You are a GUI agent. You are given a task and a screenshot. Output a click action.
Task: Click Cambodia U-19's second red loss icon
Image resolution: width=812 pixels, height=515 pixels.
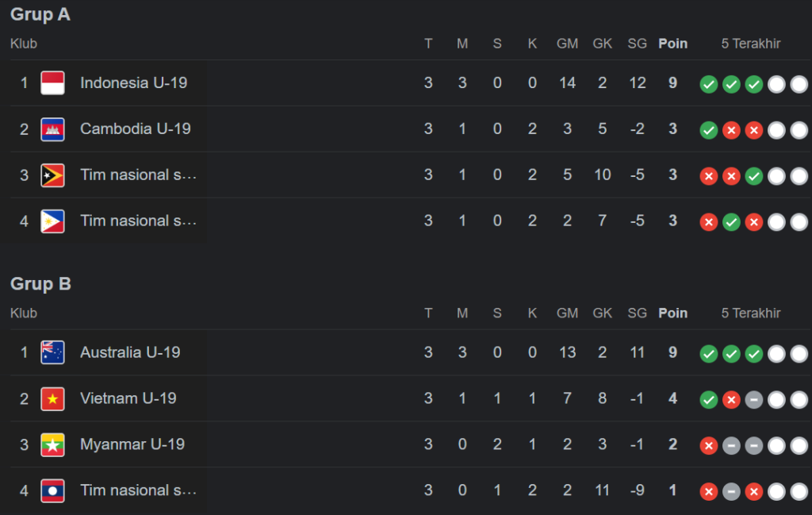753,130
